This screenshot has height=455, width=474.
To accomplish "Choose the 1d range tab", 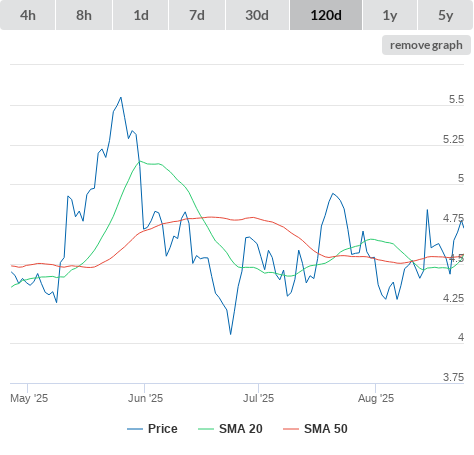I will click(x=141, y=15).
